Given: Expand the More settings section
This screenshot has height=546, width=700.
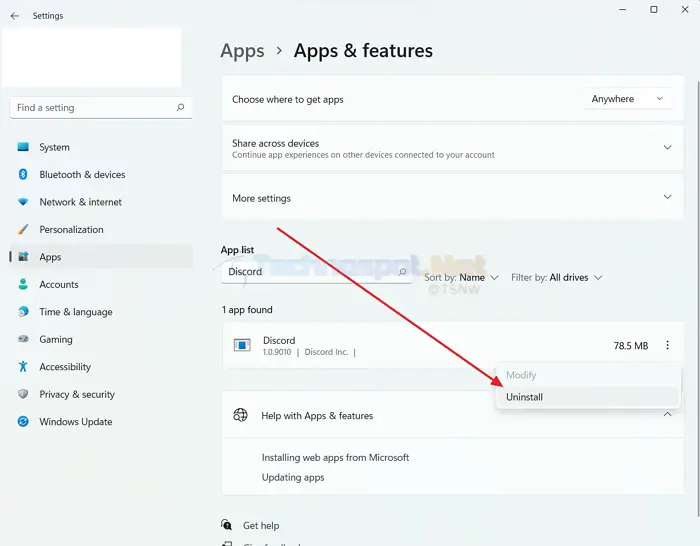Looking at the screenshot, I should click(667, 197).
